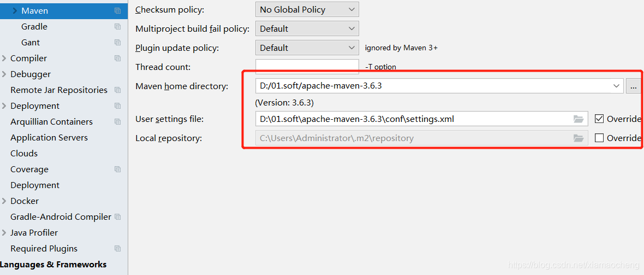The height and width of the screenshot is (275, 644).
Task: Click the 'Thread count:' label
Action: tap(163, 67)
